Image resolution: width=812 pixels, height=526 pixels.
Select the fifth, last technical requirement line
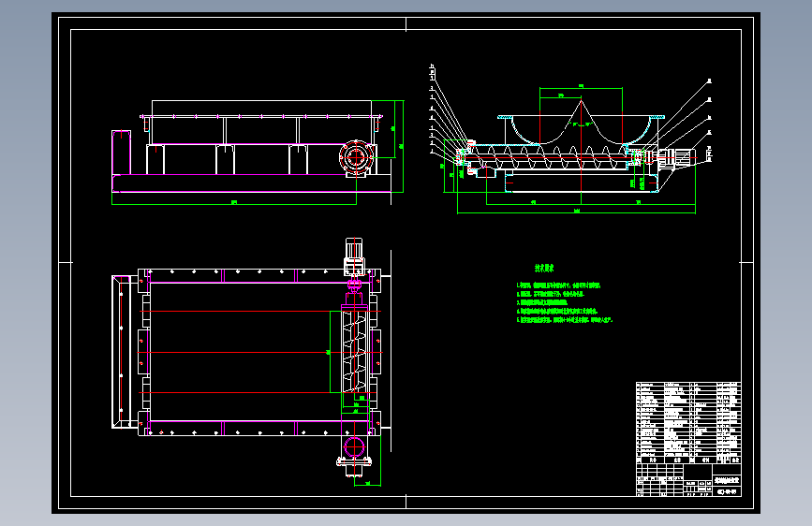[565, 320]
